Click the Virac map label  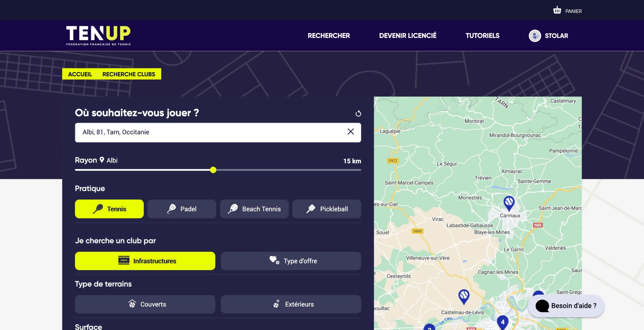pos(438,219)
